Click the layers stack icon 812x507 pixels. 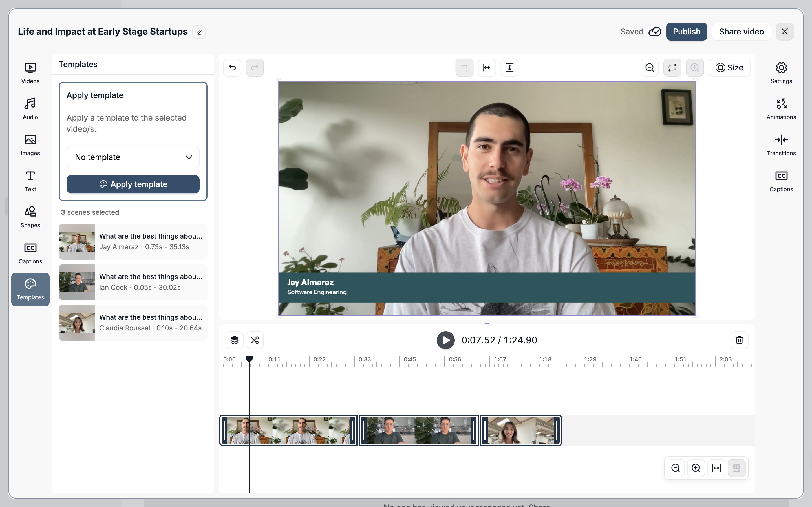coord(235,340)
